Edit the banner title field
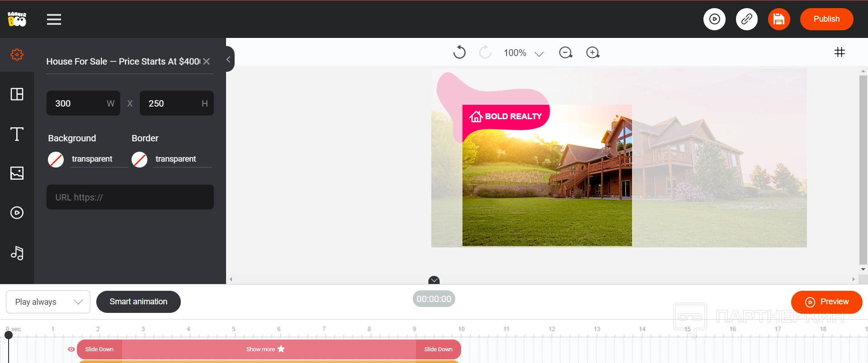Image resolution: width=868 pixels, height=363 pixels. 123,61
